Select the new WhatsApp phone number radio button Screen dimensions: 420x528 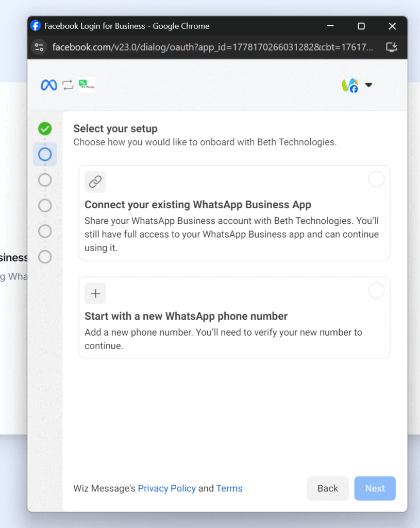[376, 291]
